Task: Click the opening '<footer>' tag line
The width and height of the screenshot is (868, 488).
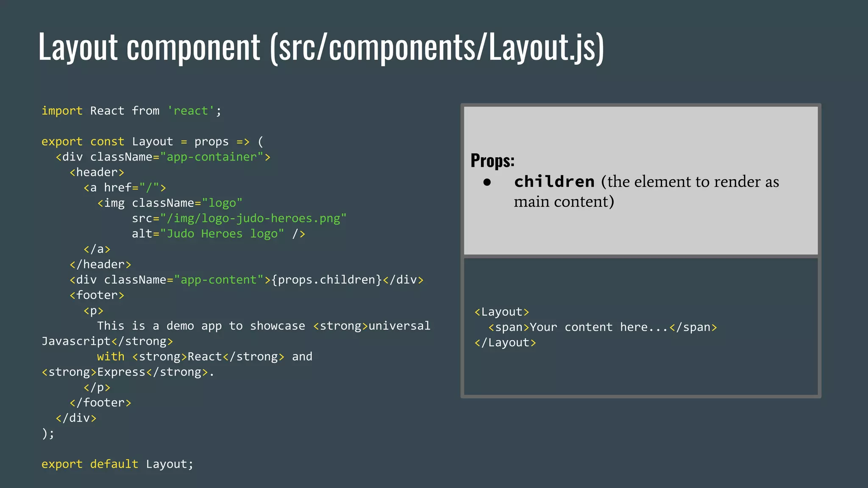Action: coord(97,295)
